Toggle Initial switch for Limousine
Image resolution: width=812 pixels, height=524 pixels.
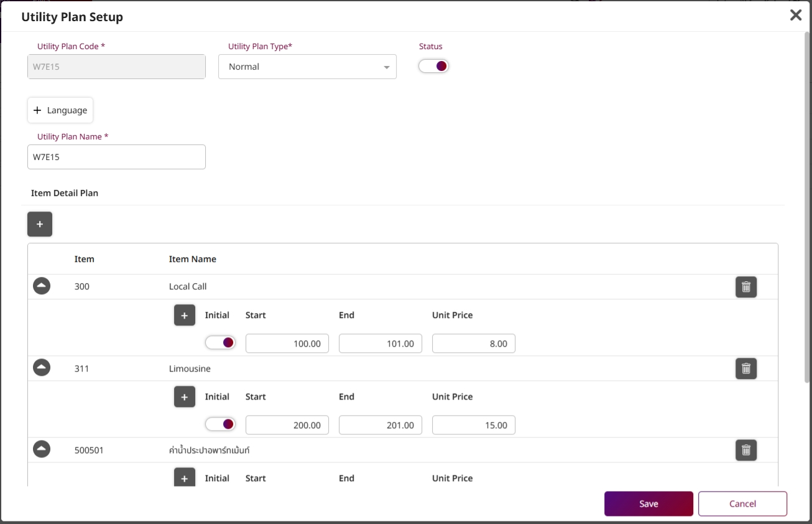(x=220, y=424)
